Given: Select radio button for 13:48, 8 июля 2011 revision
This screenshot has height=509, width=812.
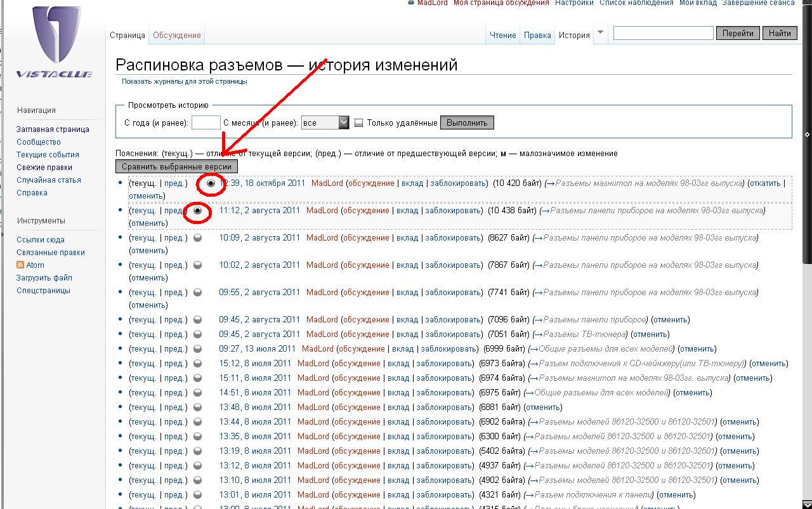Looking at the screenshot, I should point(197,407).
